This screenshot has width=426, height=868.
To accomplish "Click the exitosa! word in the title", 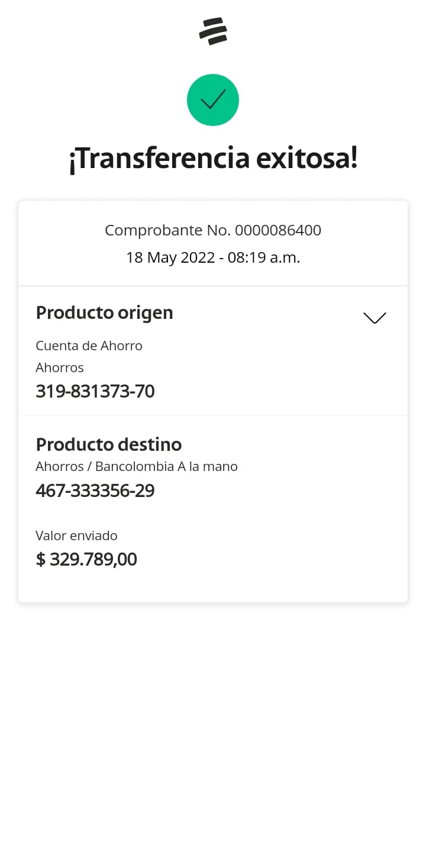I will pos(307,159).
